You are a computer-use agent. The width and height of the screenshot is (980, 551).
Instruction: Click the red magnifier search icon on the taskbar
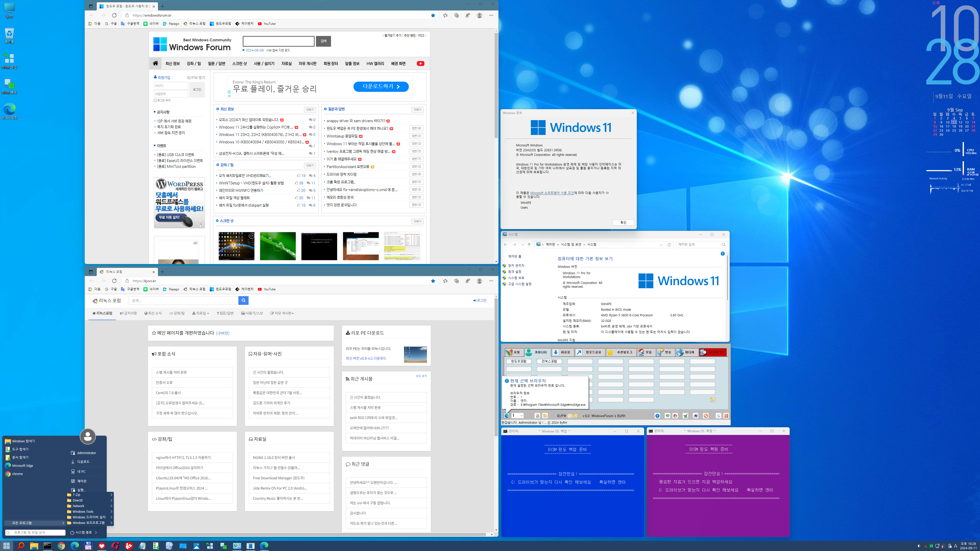[20, 546]
